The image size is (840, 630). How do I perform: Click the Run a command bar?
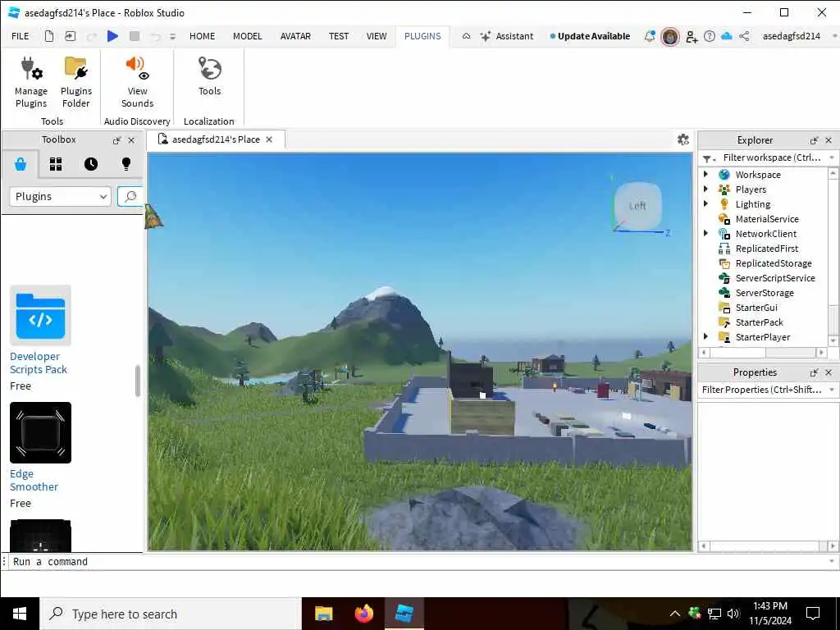pyautogui.click(x=419, y=561)
